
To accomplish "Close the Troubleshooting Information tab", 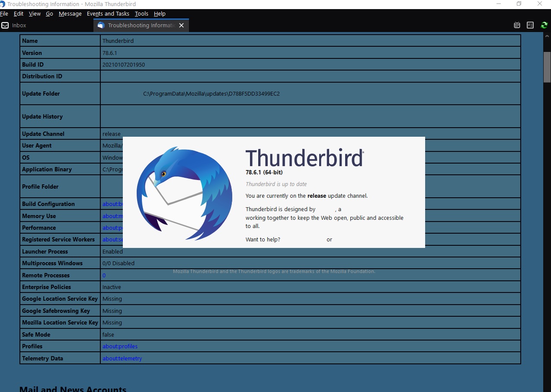I will pos(182,26).
